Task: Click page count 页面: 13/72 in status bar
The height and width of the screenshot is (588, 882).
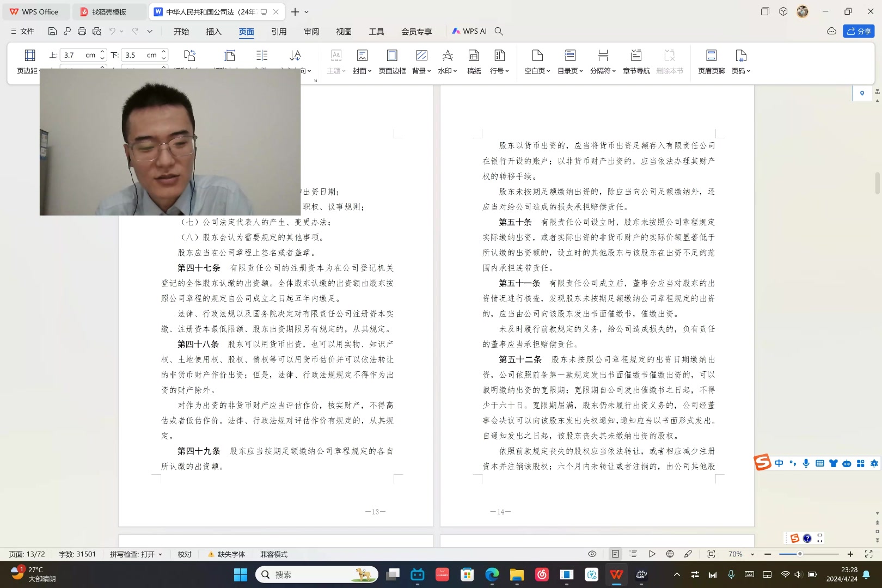Action: tap(27, 554)
